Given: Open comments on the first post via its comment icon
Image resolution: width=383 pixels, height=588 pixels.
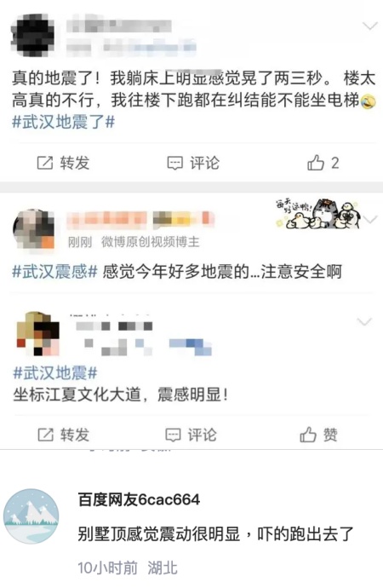Looking at the screenshot, I should (174, 164).
